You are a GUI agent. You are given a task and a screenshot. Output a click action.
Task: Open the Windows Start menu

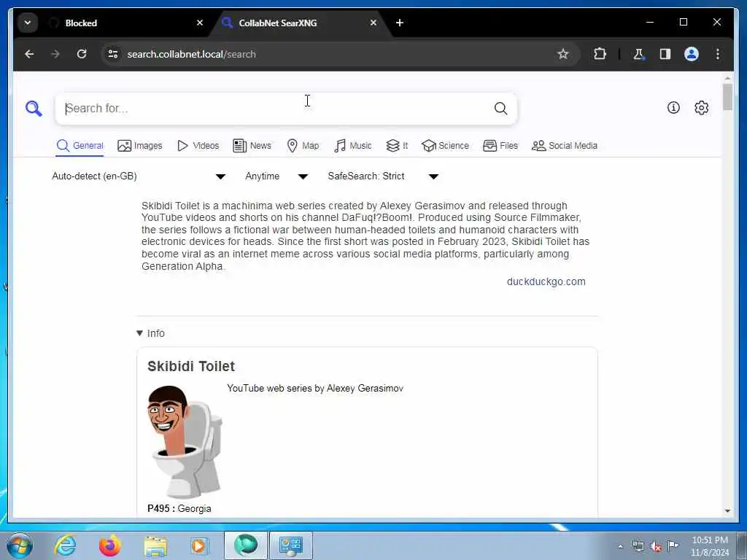(20, 545)
